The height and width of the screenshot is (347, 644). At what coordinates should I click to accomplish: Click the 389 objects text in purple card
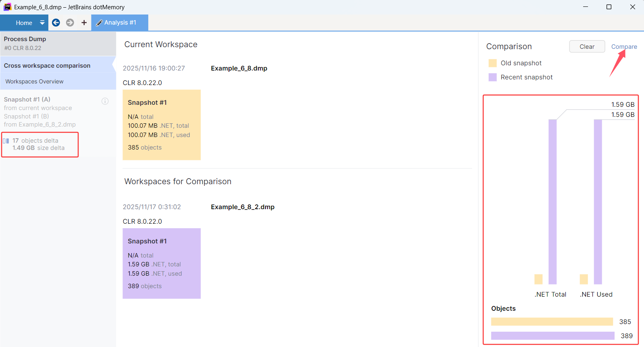(x=145, y=286)
